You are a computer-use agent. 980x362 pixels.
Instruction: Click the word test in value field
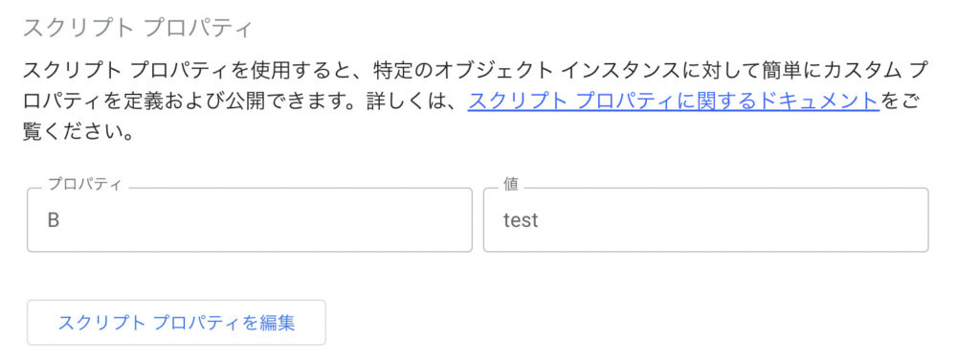pyautogui.click(x=521, y=220)
